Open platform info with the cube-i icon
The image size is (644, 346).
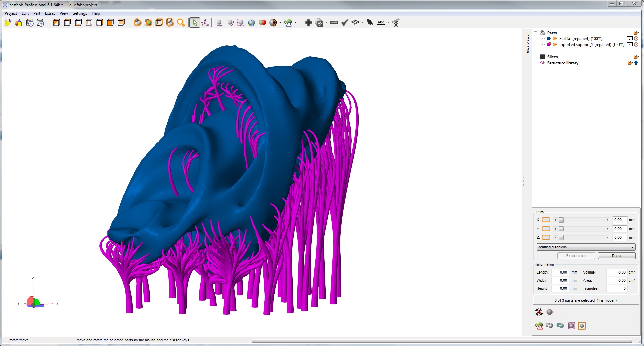tap(30, 22)
